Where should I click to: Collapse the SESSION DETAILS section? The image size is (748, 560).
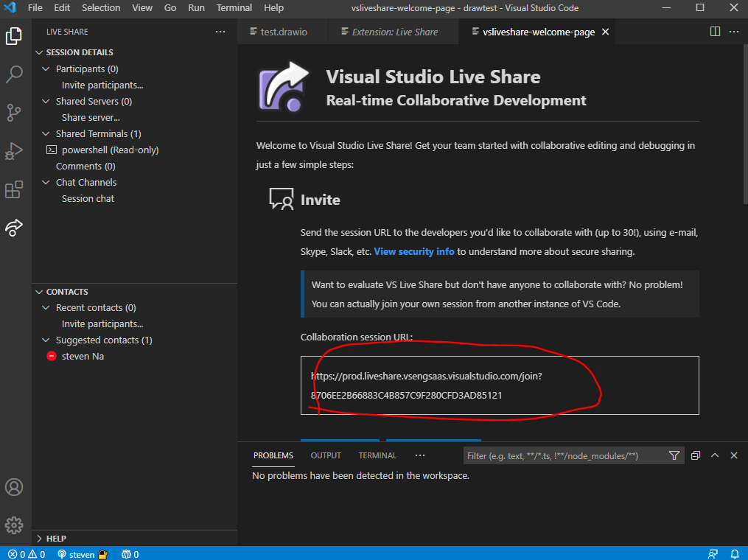(x=39, y=52)
